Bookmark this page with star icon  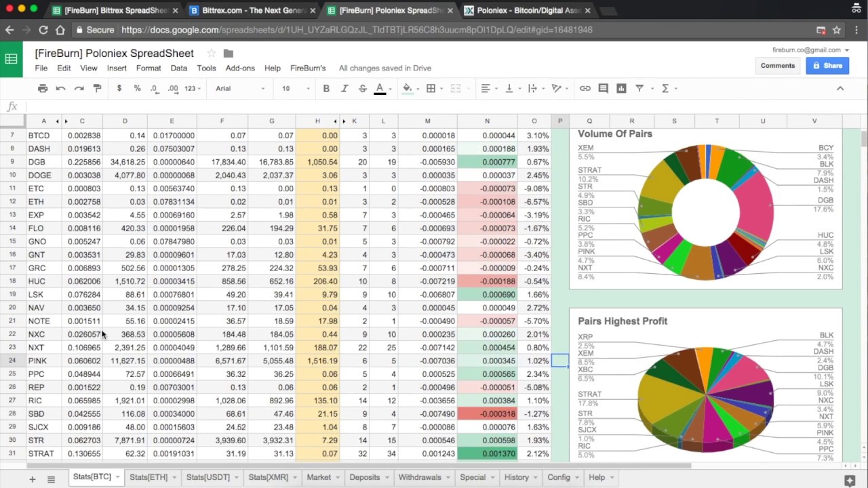point(837,30)
